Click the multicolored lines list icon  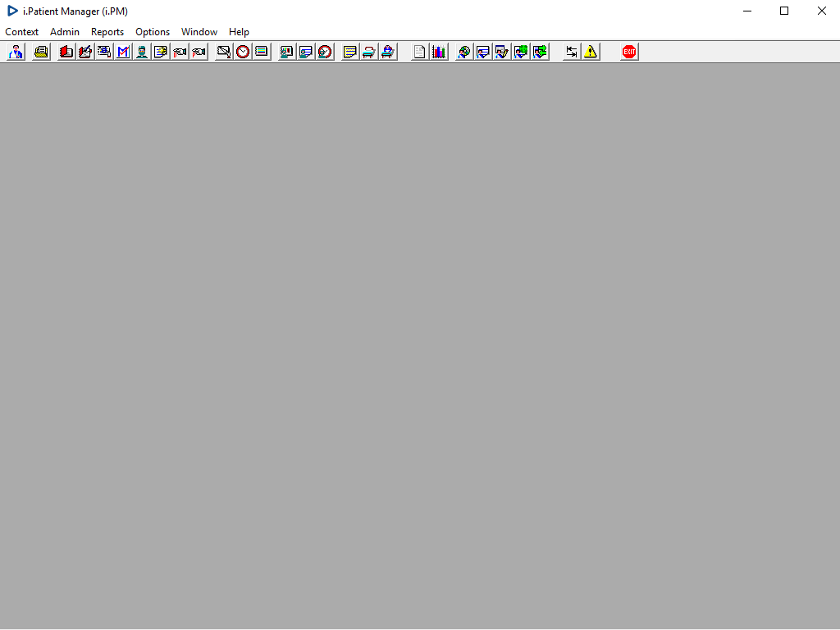(262, 52)
